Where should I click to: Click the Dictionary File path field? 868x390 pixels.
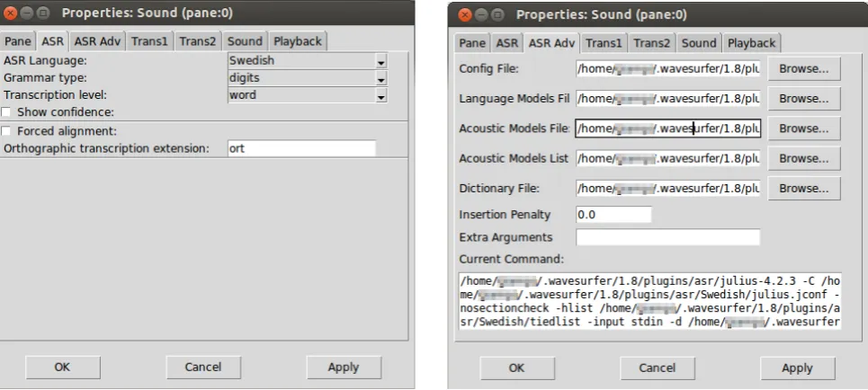click(667, 189)
